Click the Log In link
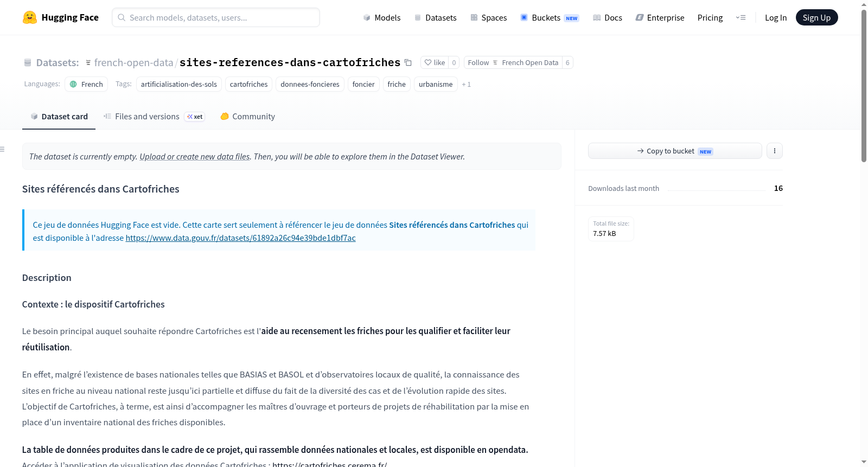This screenshot has width=868, height=467. pos(776,17)
